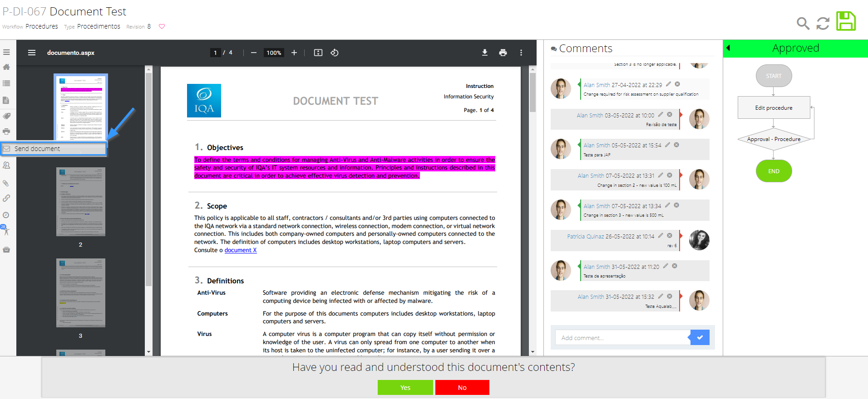The height and width of the screenshot is (399, 868).
Task: Edit the 07-05-2022 at 13:34 comment
Action: pos(667,205)
